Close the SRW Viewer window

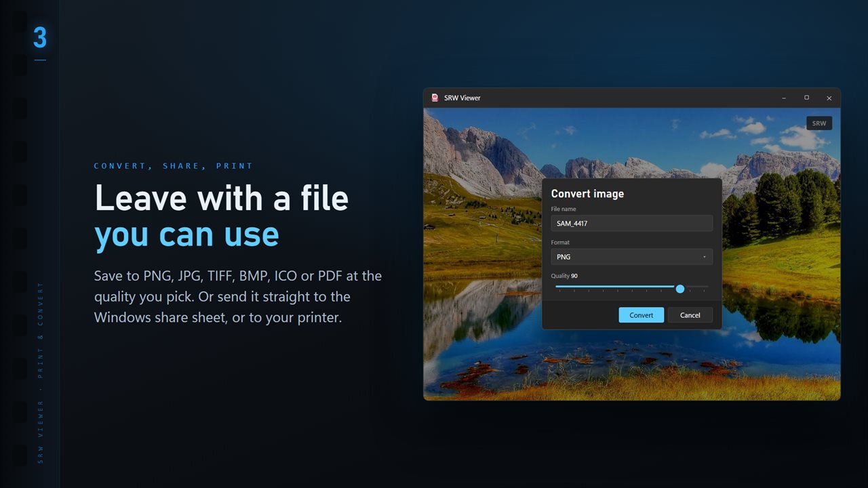click(829, 98)
